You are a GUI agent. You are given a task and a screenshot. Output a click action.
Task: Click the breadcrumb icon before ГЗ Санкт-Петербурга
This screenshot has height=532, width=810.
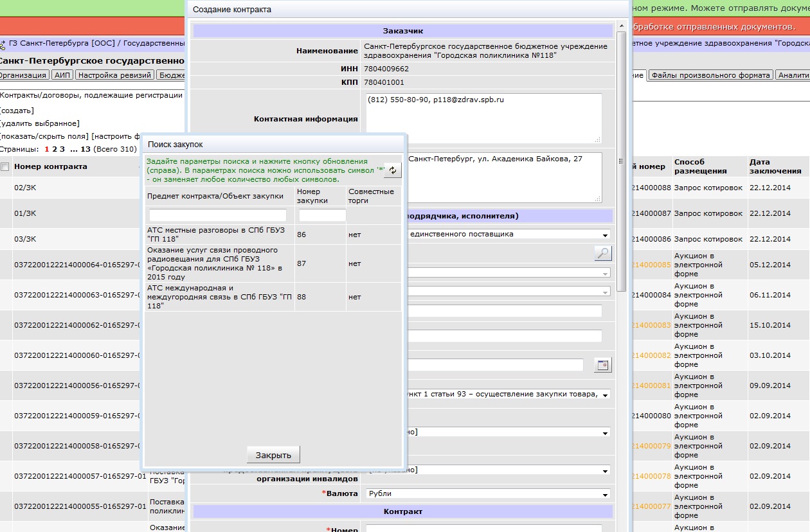pyautogui.click(x=3, y=44)
